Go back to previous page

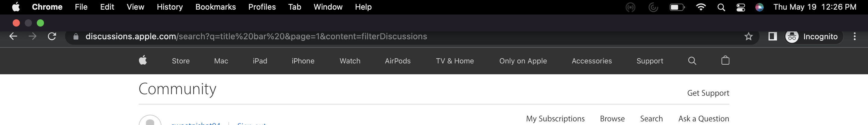13,36
